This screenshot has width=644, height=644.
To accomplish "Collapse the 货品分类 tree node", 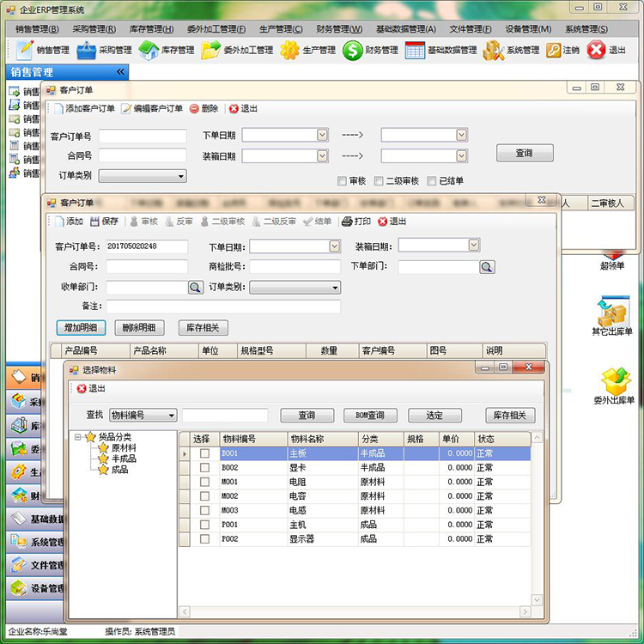I will (77, 437).
